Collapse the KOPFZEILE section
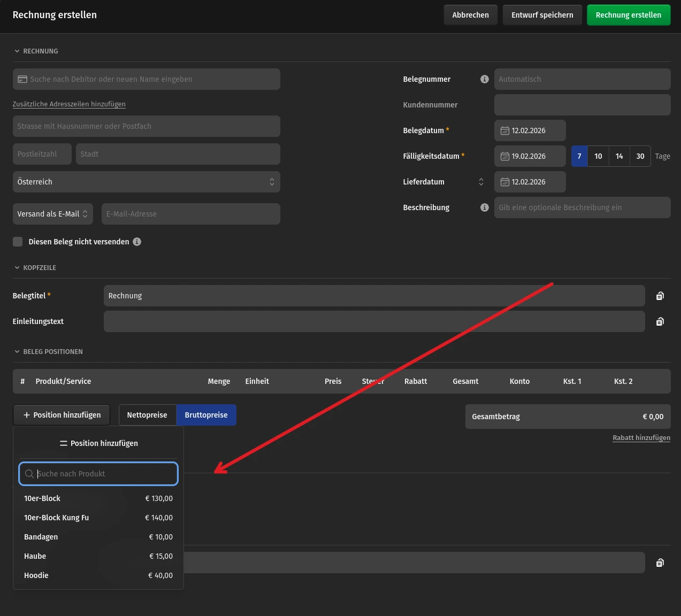 point(35,267)
